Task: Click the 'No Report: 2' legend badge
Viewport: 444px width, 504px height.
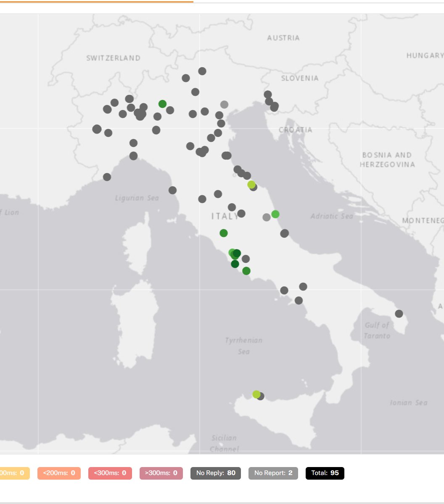Action: [x=273, y=473]
